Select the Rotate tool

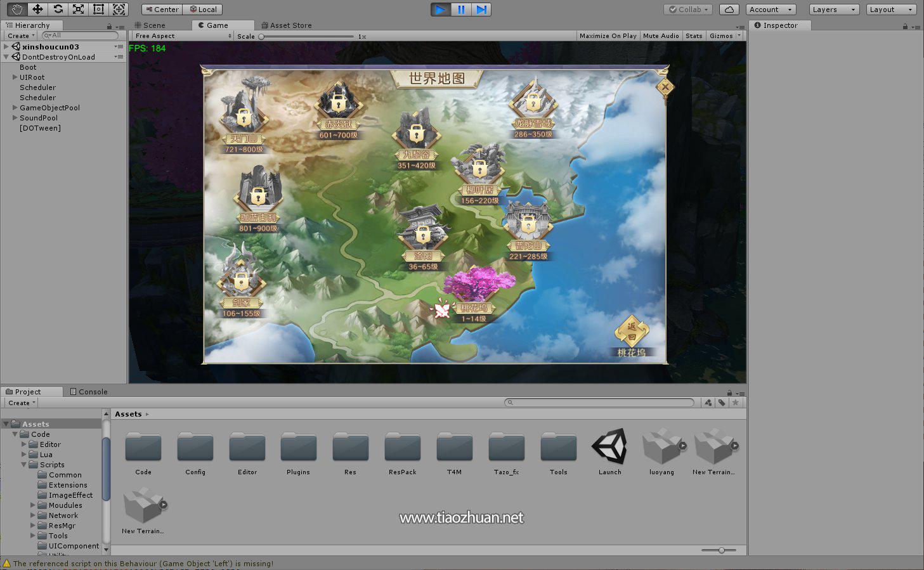pos(58,9)
